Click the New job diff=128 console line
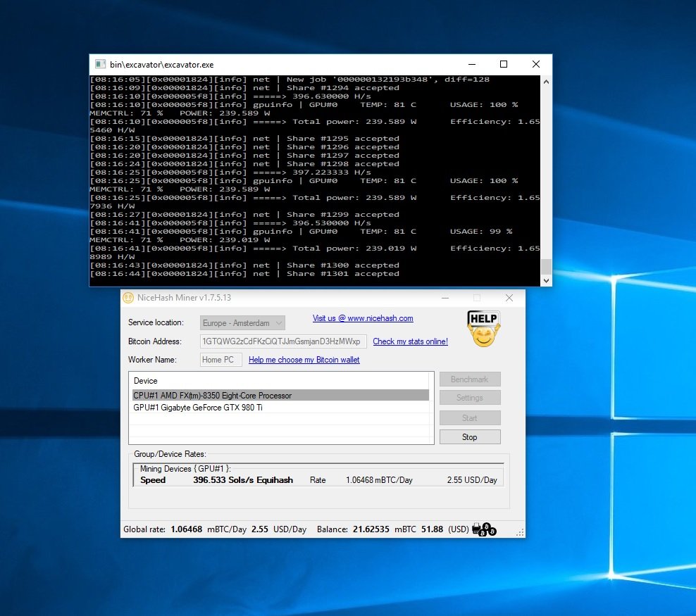Screen dimensions: 696x616 point(290,80)
